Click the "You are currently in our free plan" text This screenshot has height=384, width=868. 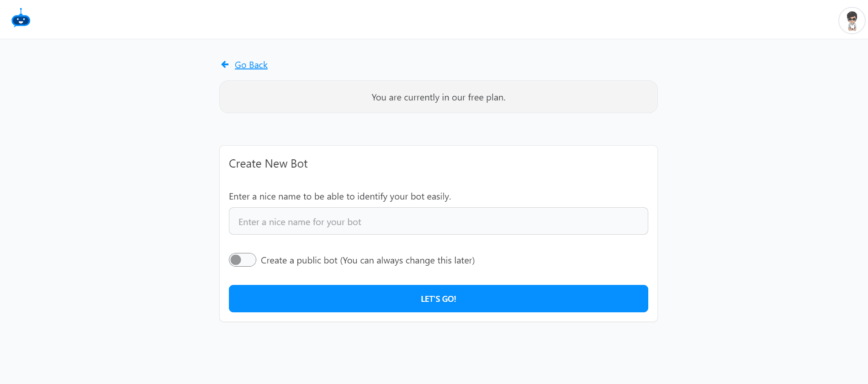click(438, 97)
